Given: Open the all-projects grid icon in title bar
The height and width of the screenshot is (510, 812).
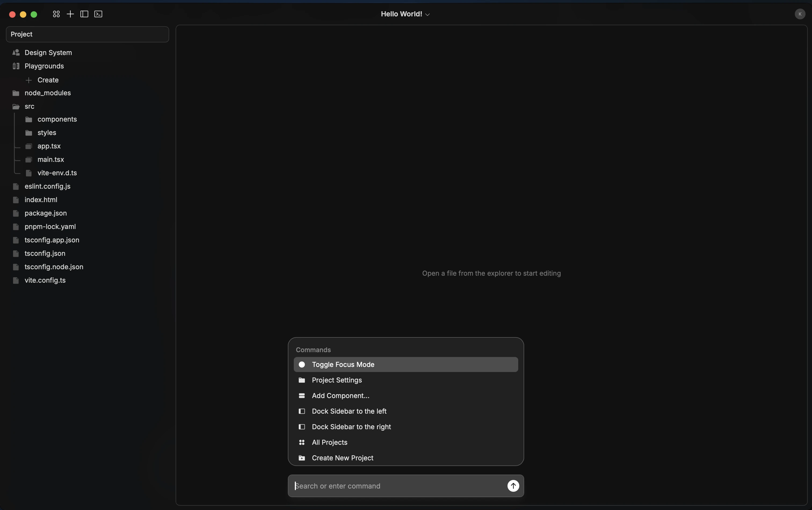Looking at the screenshot, I should [x=56, y=14].
